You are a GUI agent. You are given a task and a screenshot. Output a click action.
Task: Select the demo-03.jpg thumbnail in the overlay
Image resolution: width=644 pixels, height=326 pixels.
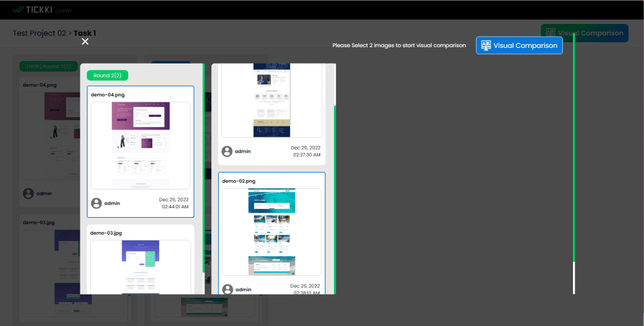140,267
